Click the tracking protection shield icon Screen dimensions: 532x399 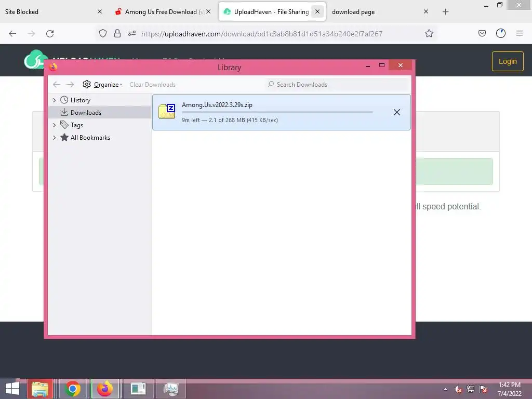point(103,33)
